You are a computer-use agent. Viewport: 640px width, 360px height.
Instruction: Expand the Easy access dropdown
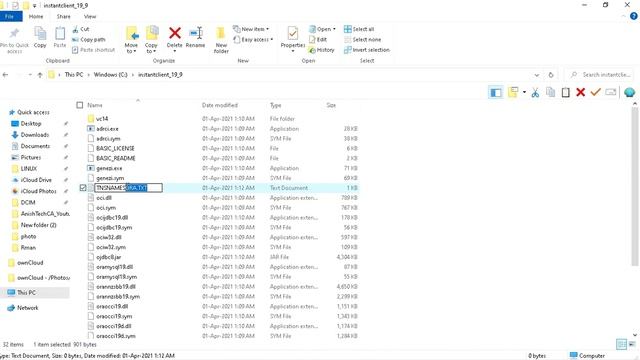[271, 40]
